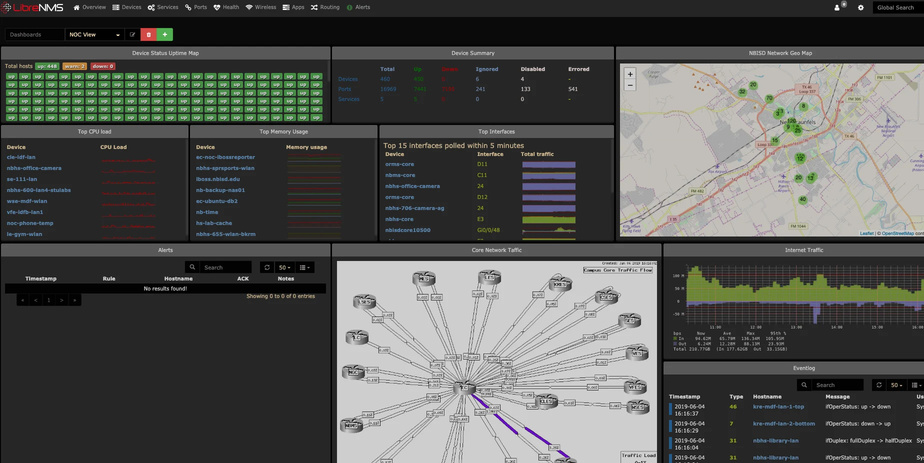Open nbhs-600-lan4-stulabs device link

click(x=39, y=190)
